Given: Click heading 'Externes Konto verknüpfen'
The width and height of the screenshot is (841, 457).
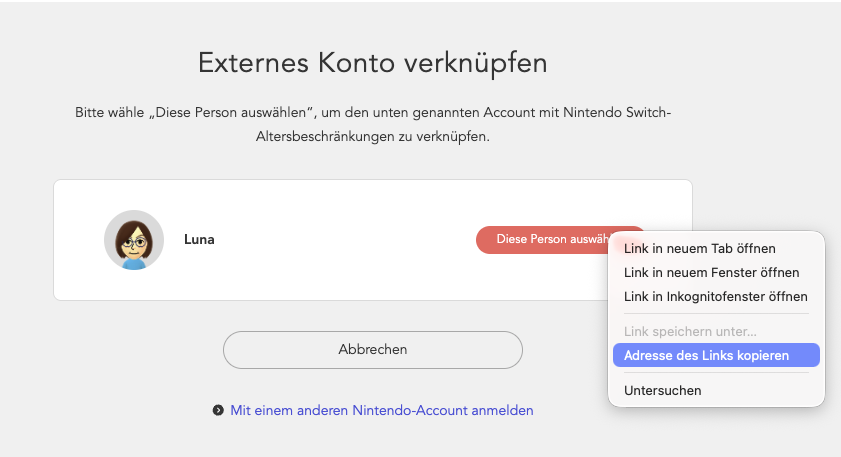Looking at the screenshot, I should click(373, 63).
